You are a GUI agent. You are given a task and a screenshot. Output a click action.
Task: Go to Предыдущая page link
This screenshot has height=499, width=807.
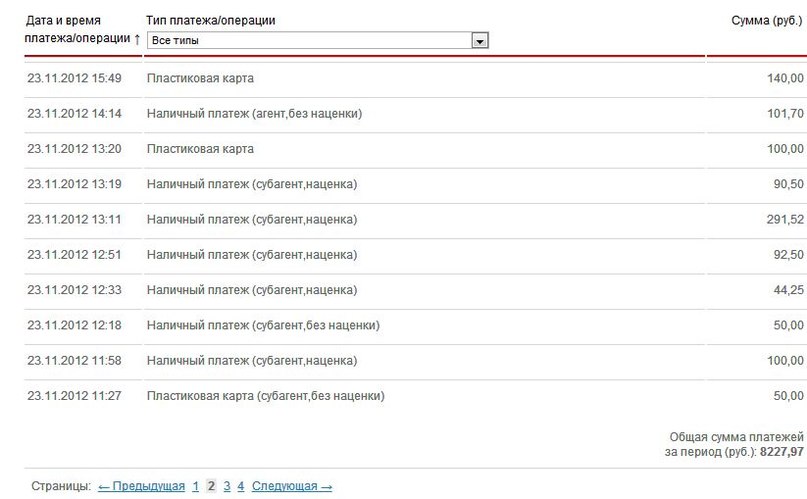142,486
